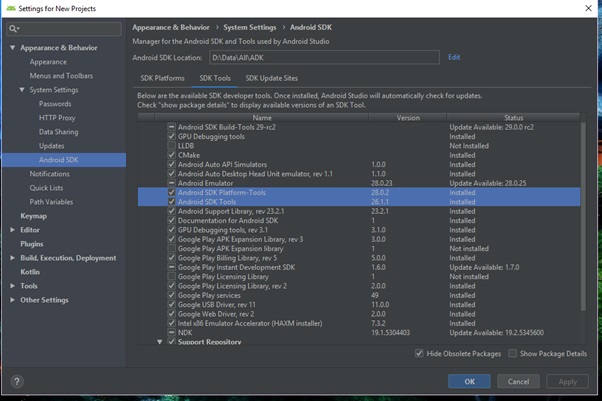Select Android Auto API Simulators row
The width and height of the screenshot is (602, 401).
(359, 164)
